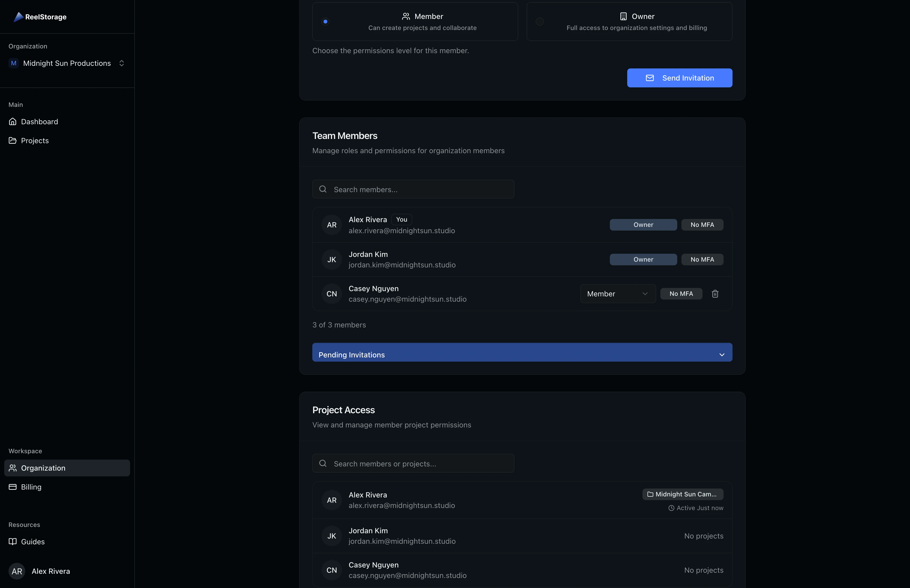
Task: Select the Member permission radio button
Action: tap(325, 21)
